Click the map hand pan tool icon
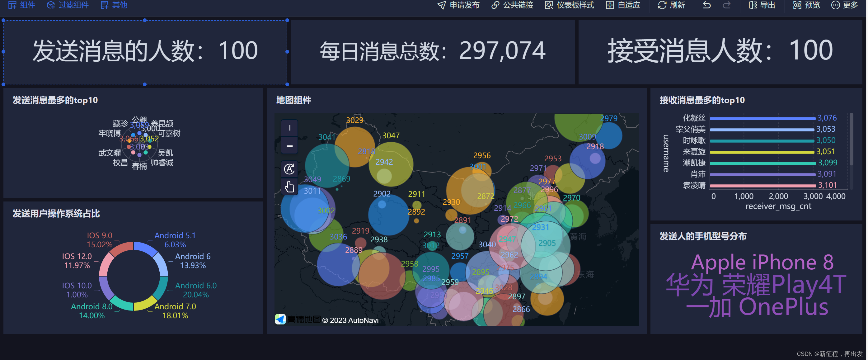Viewport: 868px width, 360px height. click(289, 187)
